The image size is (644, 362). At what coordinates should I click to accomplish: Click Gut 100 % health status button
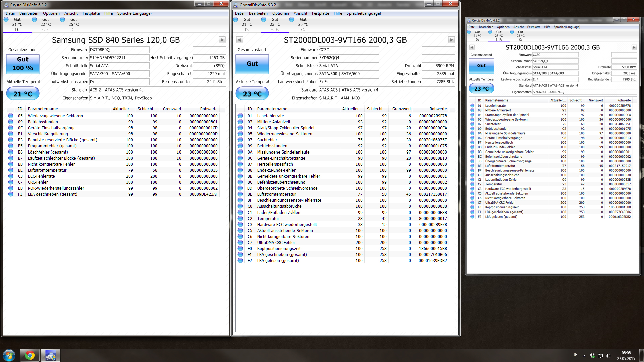[23, 64]
